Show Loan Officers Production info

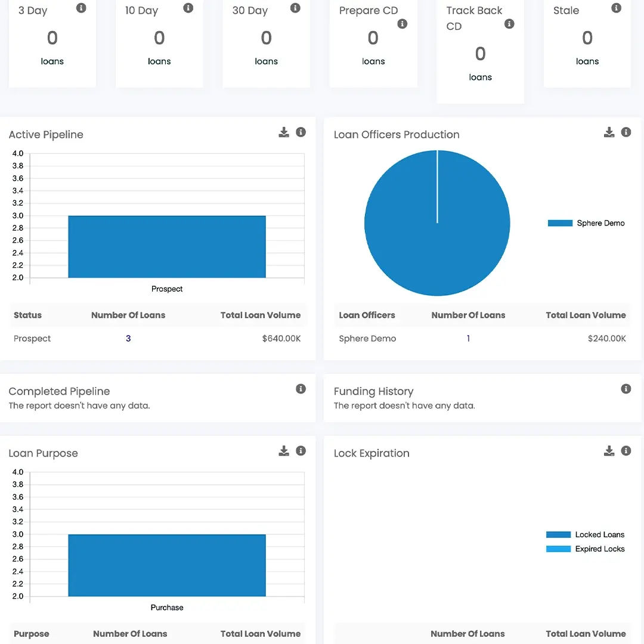tap(626, 132)
